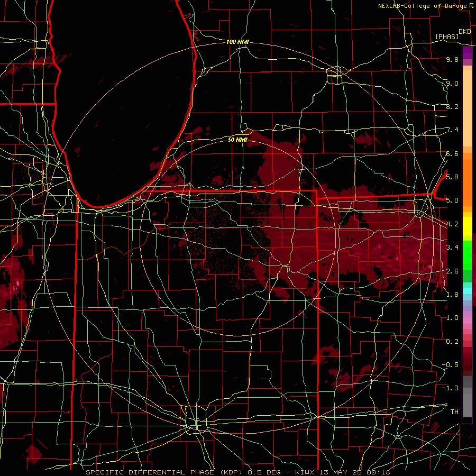
Task: Click the 7.4 scale value
Action: (452, 130)
